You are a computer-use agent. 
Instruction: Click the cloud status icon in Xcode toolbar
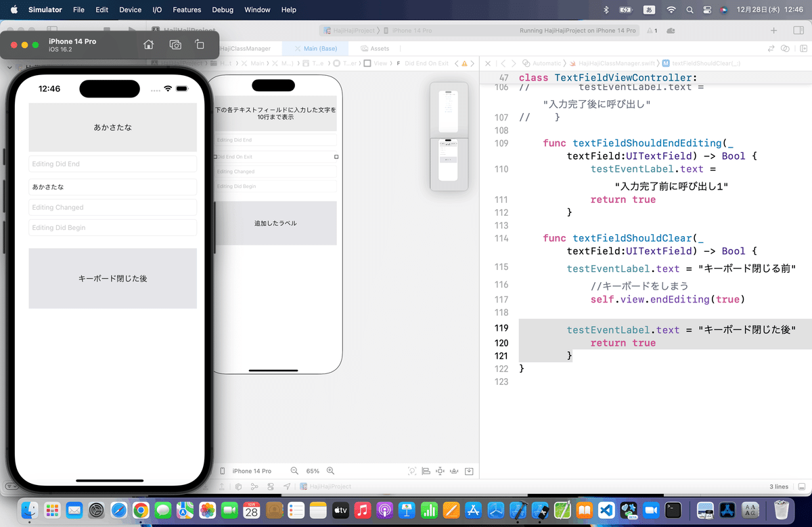(x=671, y=30)
